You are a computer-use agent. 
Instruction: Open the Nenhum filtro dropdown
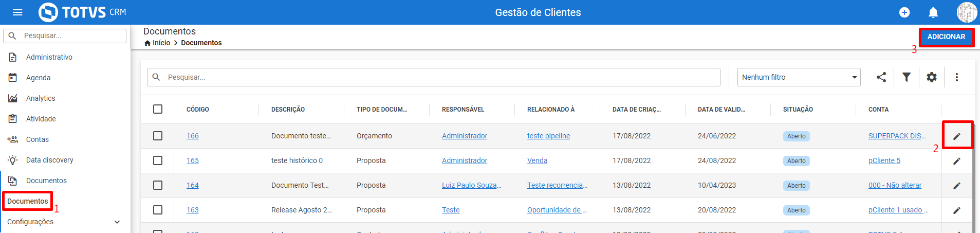click(799, 77)
